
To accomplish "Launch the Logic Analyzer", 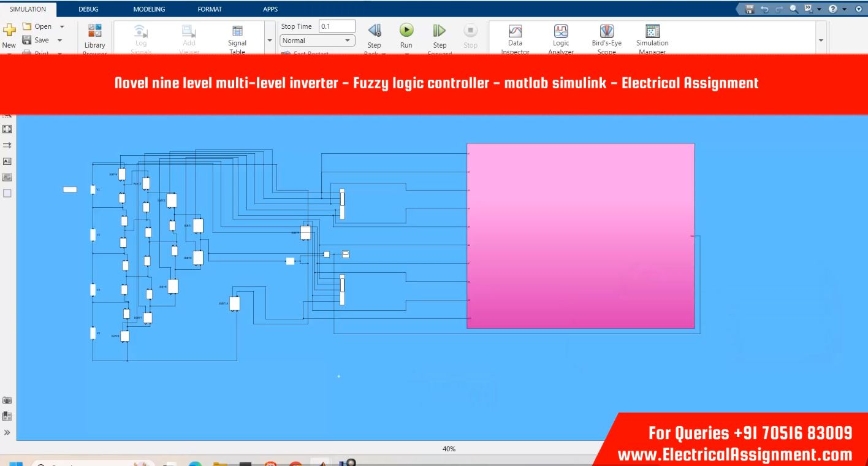I will 560,32.
